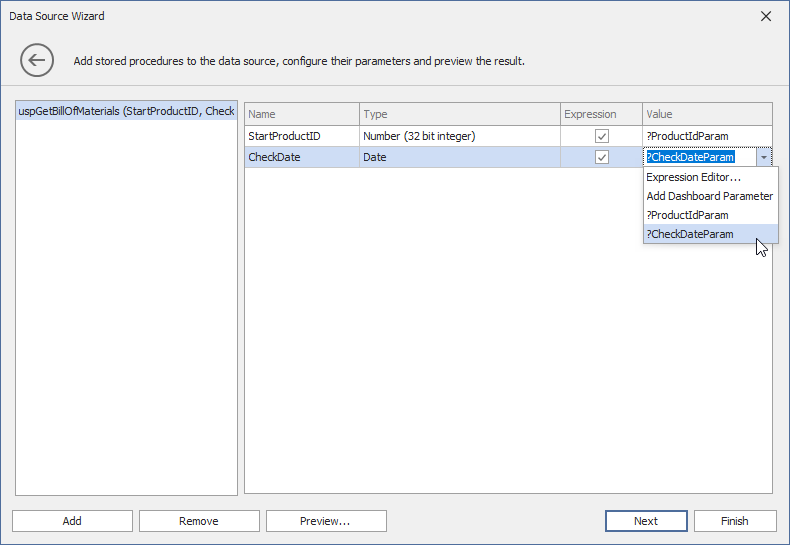This screenshot has width=790, height=545.
Task: Choose Add Dashboard Parameter option
Action: 709,196
